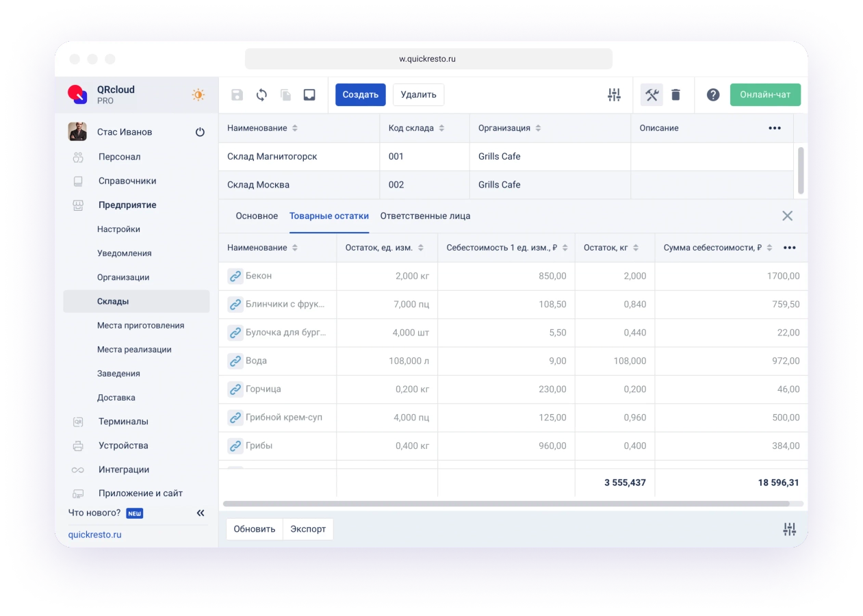The image size is (863, 616).
Task: Toggle the sun theme switcher icon
Action: click(198, 95)
